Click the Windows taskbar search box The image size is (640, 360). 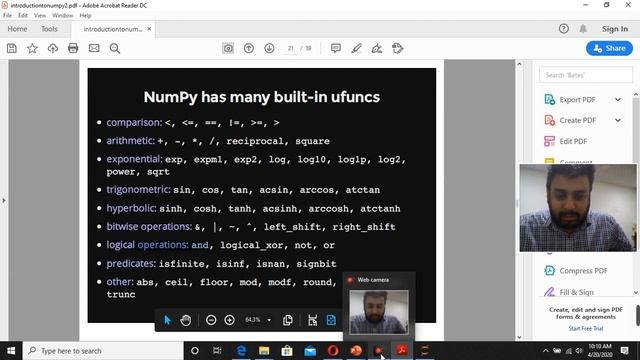click(103, 351)
